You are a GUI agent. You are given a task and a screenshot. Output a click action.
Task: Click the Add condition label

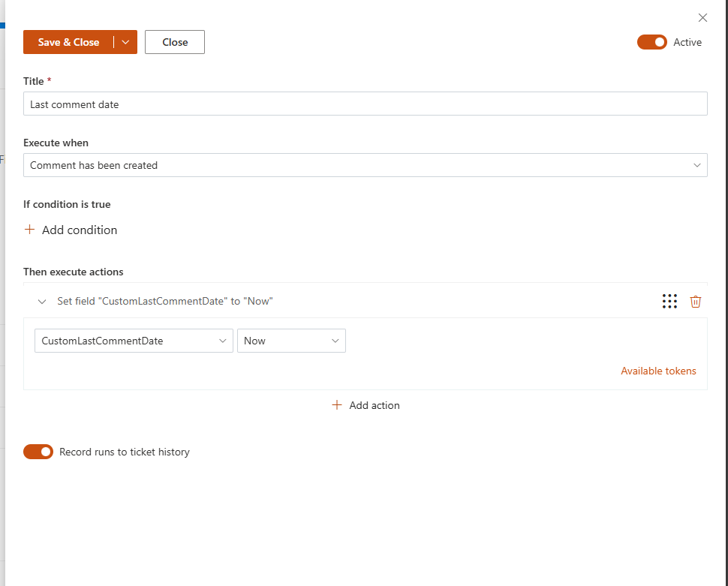(x=80, y=230)
